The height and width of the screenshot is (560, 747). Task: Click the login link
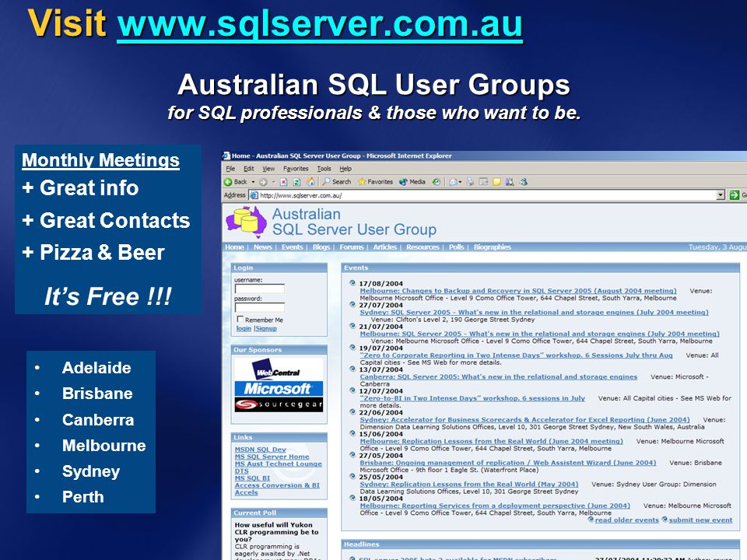pos(244,328)
